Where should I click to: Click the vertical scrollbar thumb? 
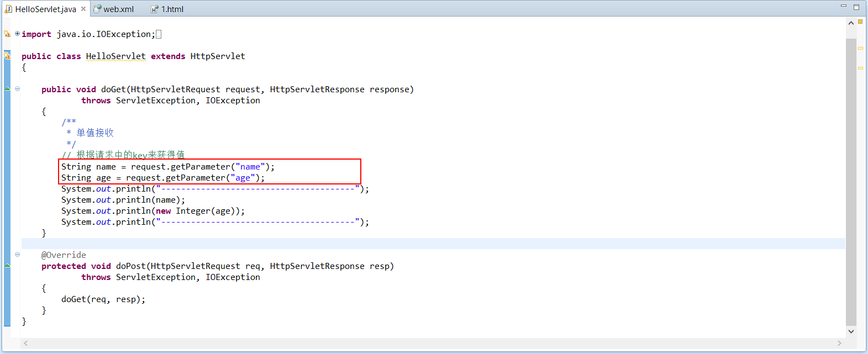851,182
